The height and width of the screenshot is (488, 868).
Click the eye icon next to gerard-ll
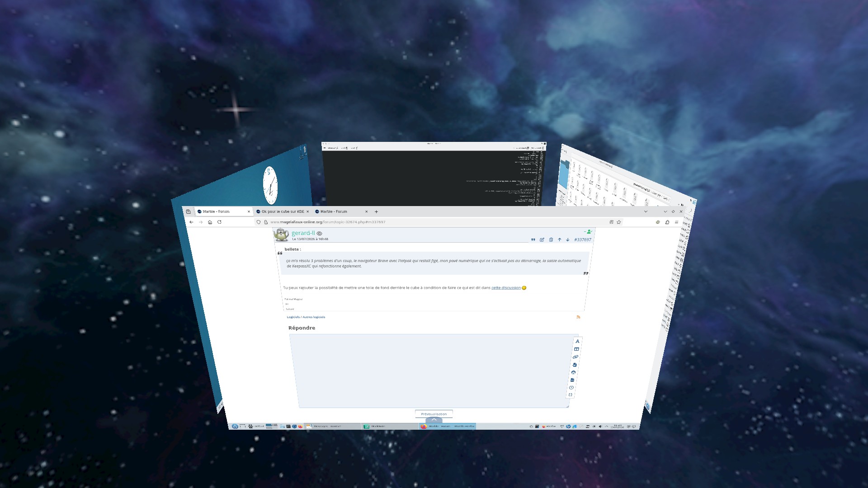click(x=319, y=234)
